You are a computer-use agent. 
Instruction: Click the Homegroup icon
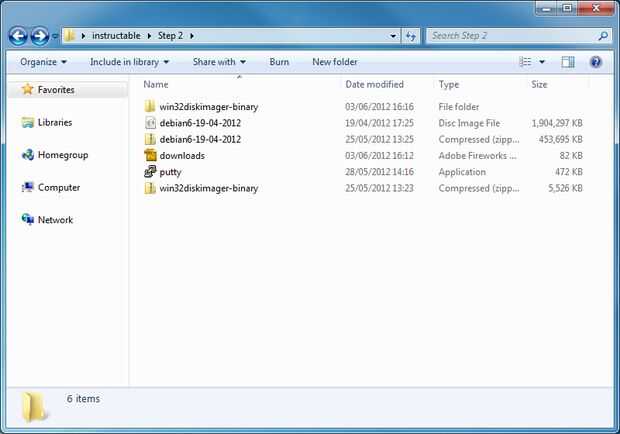click(28, 155)
